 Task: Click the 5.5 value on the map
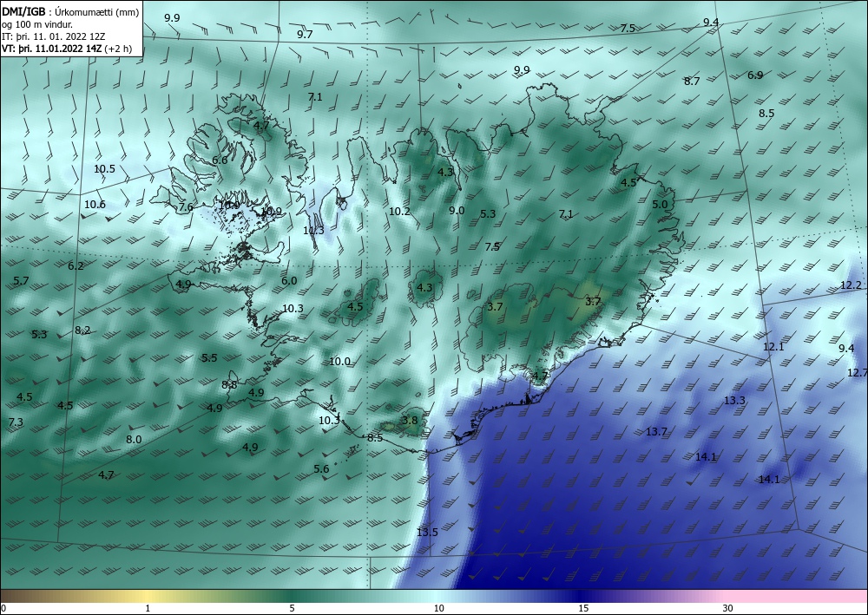209,358
